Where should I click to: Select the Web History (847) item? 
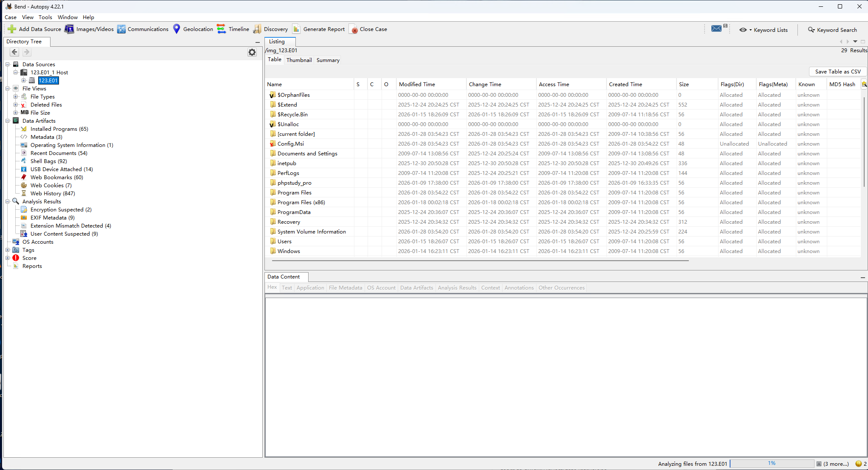click(x=53, y=194)
